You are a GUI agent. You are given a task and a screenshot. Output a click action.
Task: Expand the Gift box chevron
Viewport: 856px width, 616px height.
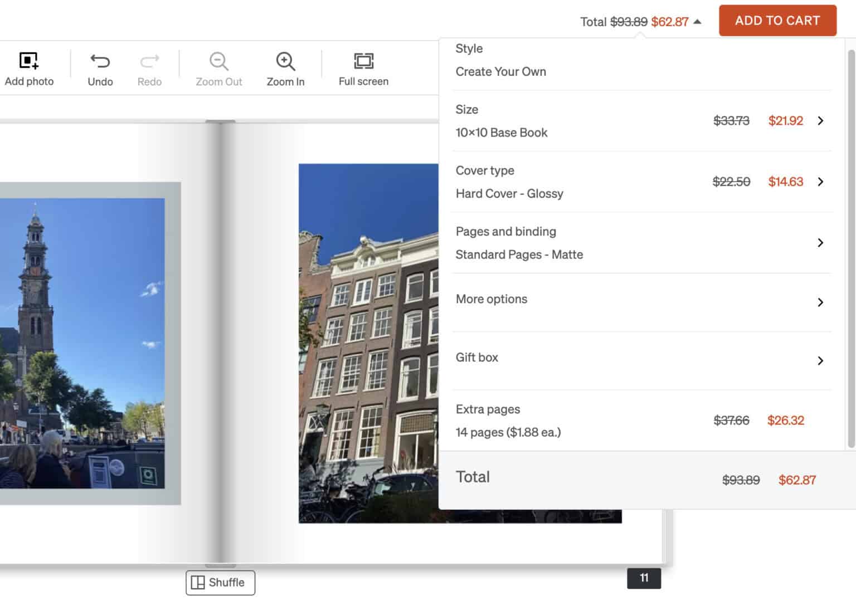pyautogui.click(x=820, y=361)
